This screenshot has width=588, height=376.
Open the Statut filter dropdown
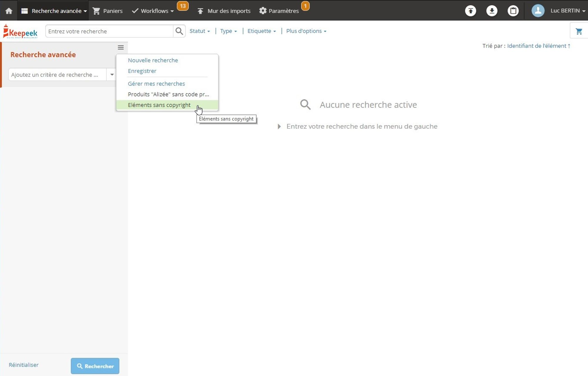pos(200,31)
